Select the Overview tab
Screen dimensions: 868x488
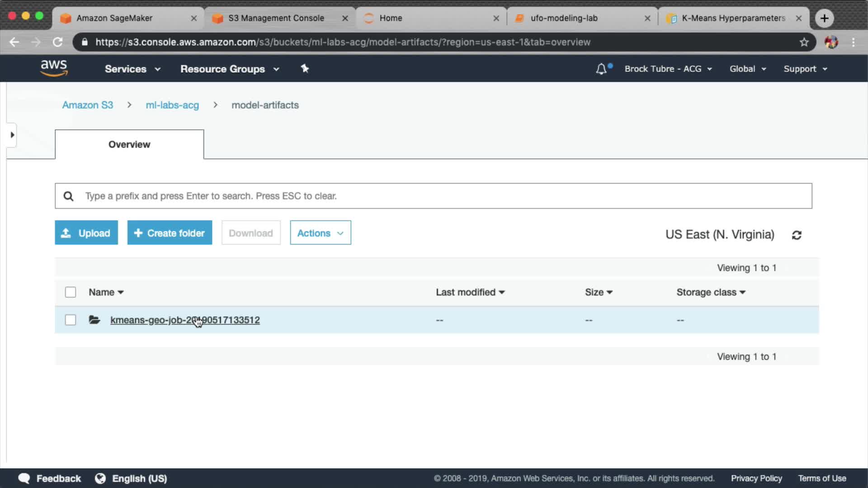(129, 145)
